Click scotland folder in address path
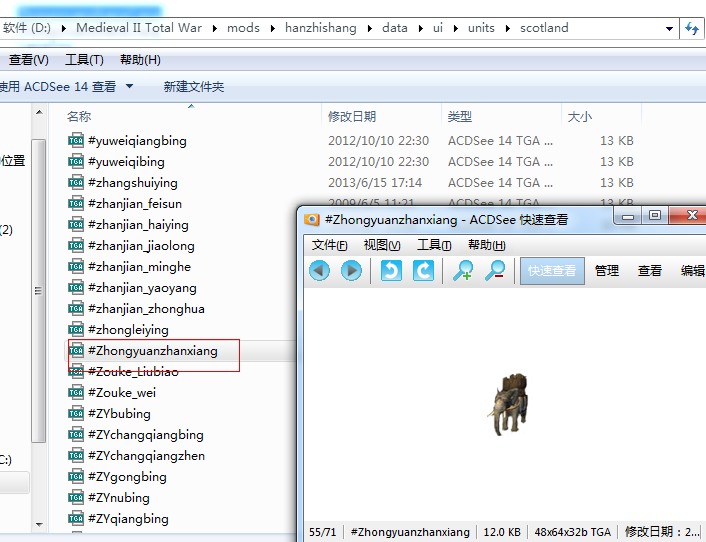Viewport: 706px width, 542px height. click(x=544, y=28)
